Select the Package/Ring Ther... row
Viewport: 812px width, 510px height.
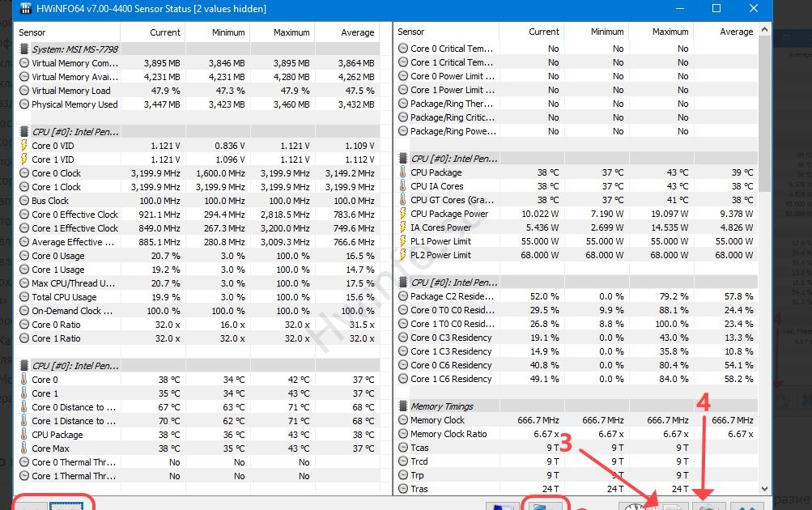coord(577,104)
